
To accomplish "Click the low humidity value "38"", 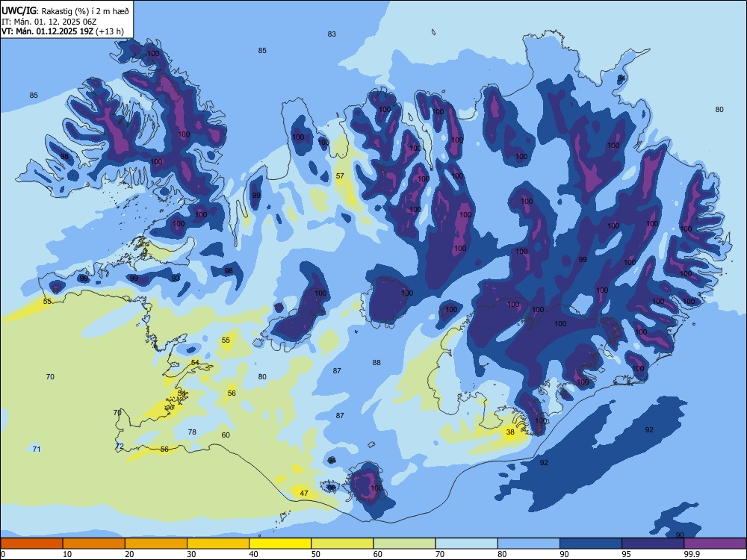I will (510, 432).
